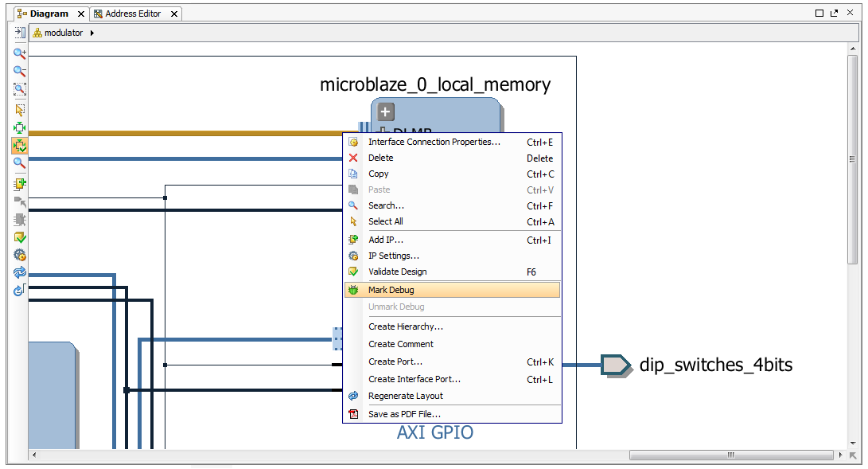Click the microblaze_0_local_memory title text
The height and width of the screenshot is (469, 868).
point(435,84)
